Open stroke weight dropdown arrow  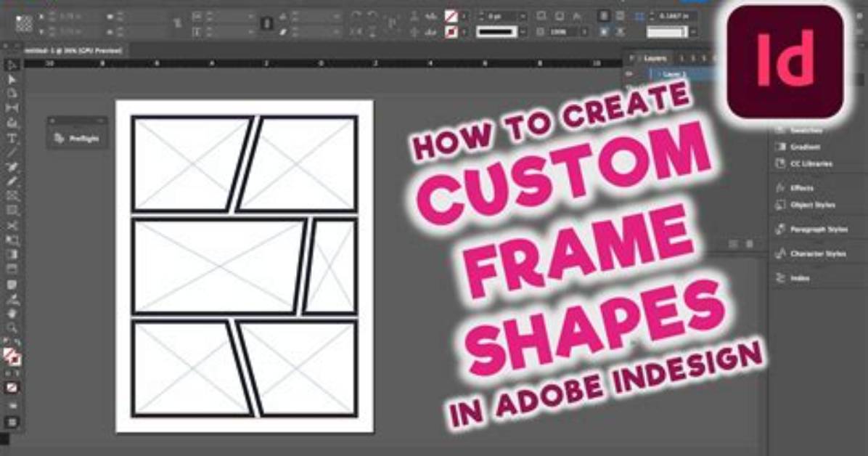pyautogui.click(x=522, y=17)
